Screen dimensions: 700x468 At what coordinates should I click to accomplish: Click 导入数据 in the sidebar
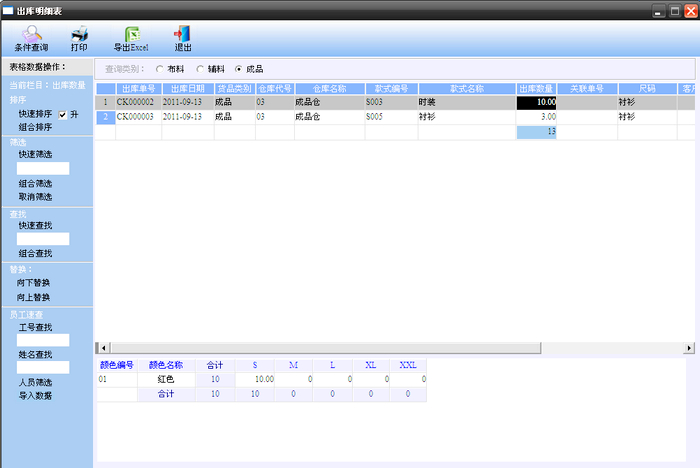point(37,395)
